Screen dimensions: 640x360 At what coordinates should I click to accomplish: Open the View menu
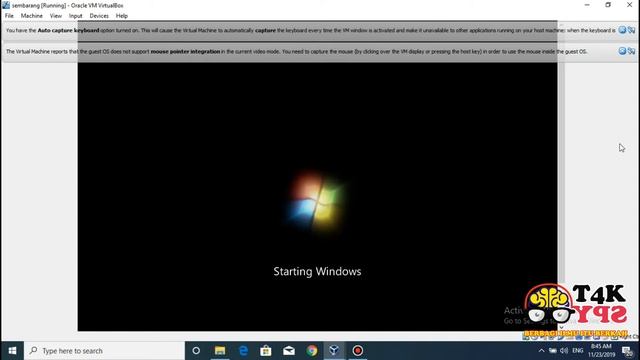pyautogui.click(x=56, y=16)
